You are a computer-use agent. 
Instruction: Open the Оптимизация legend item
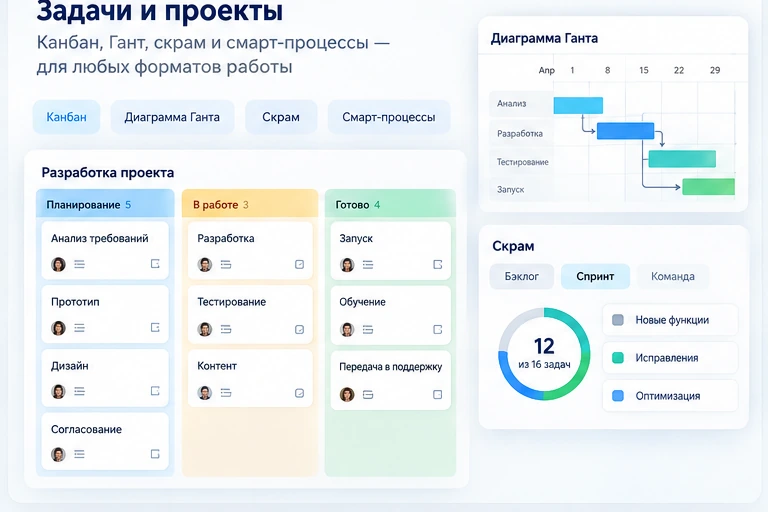[x=670, y=396]
